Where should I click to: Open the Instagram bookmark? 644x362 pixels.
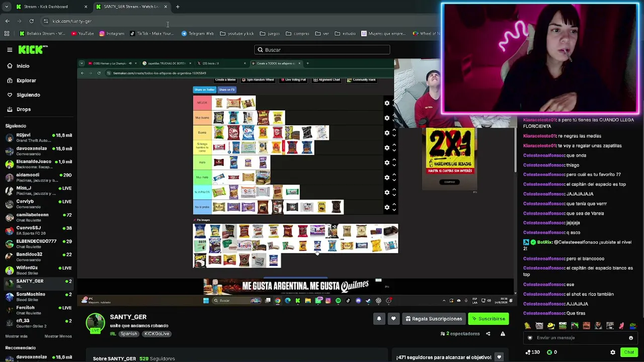112,34
